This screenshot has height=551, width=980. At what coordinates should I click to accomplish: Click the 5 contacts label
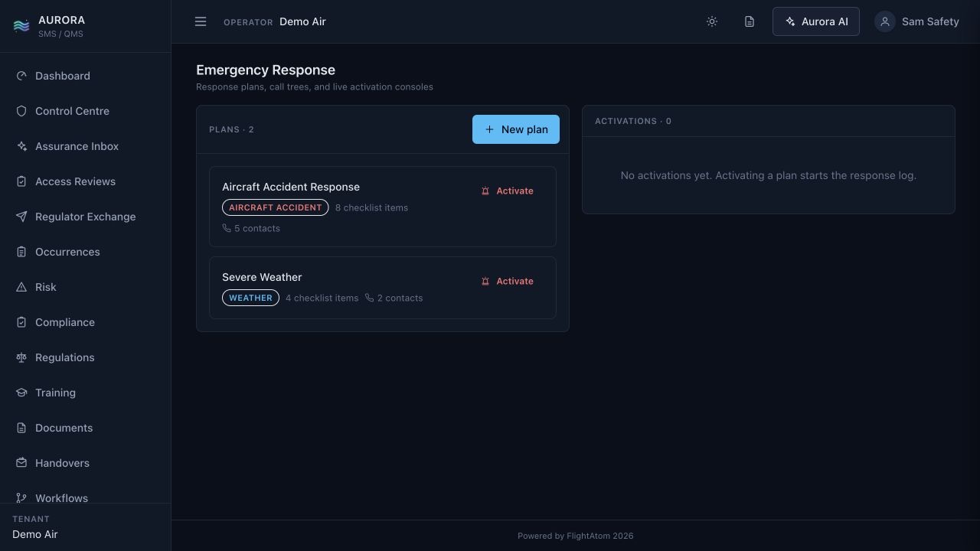[257, 228]
